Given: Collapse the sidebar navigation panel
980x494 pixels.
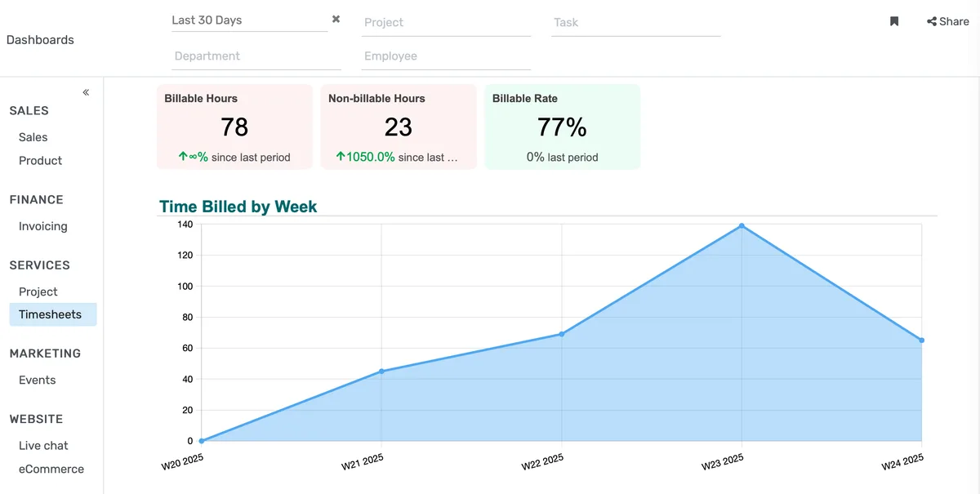Looking at the screenshot, I should coord(86,92).
